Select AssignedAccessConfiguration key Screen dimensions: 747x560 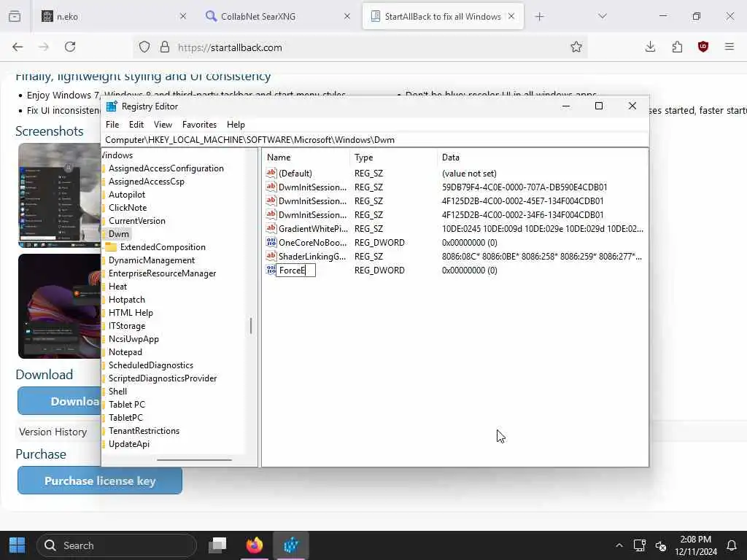tap(166, 168)
